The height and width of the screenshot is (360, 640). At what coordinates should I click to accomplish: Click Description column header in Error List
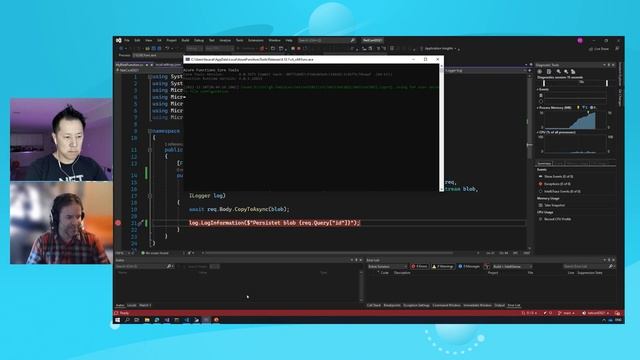coord(402,273)
